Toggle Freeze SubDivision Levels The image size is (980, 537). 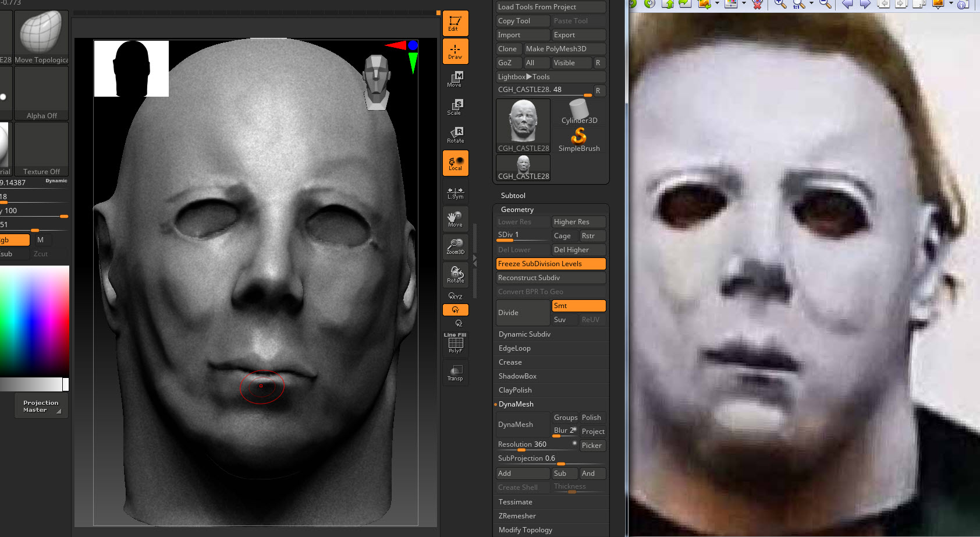tap(551, 264)
